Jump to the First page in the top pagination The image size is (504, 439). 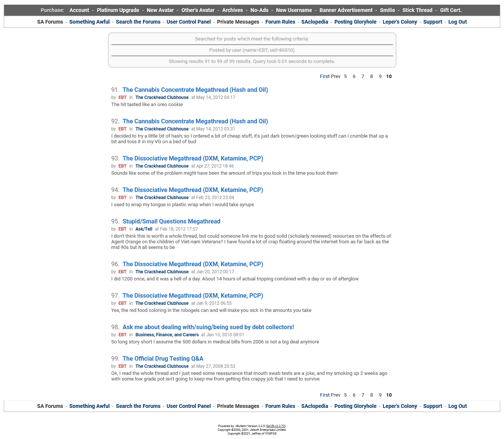point(325,76)
